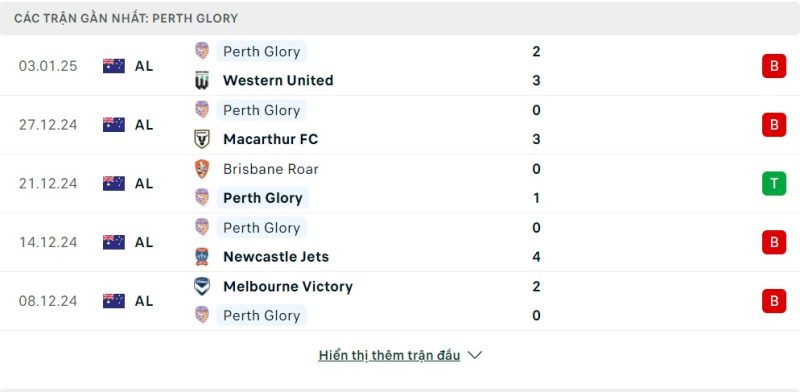Click AL league label for 08.12.24 match

tap(144, 301)
